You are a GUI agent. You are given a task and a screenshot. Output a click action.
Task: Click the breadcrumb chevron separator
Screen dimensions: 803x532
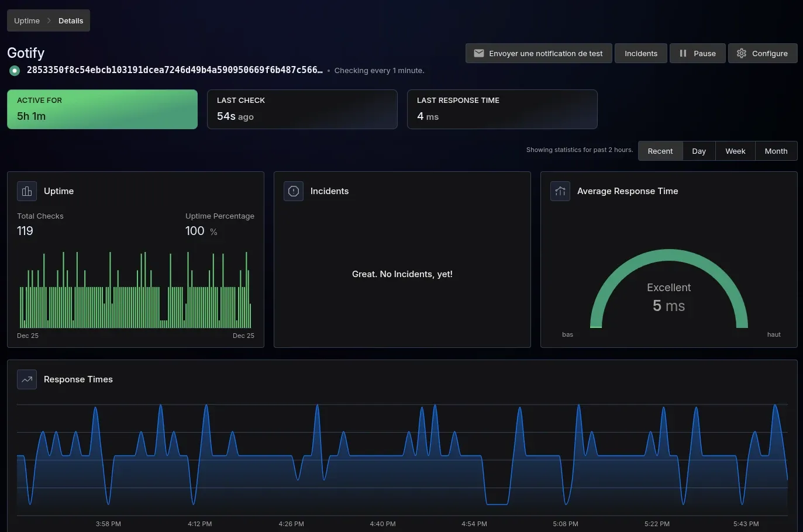click(x=49, y=20)
